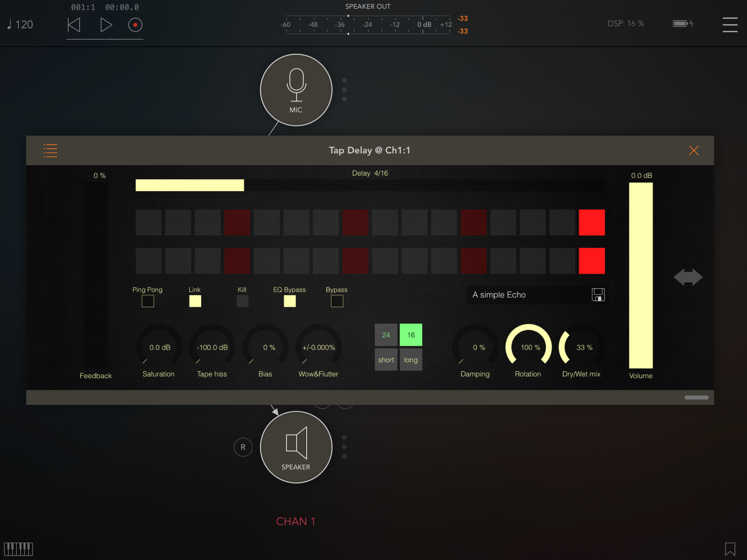
Task: Enable the Bypass checkbox
Action: (337, 301)
